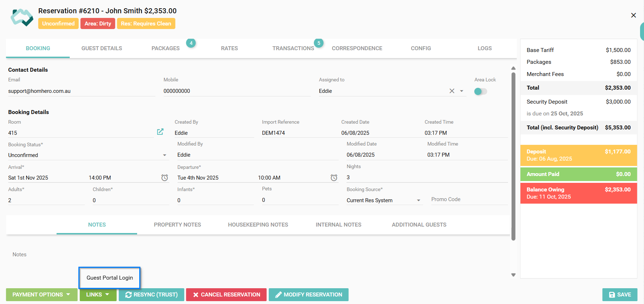Screen dimensions: 644x304
Task: Click the arrival time clock icon
Action: 165,177
